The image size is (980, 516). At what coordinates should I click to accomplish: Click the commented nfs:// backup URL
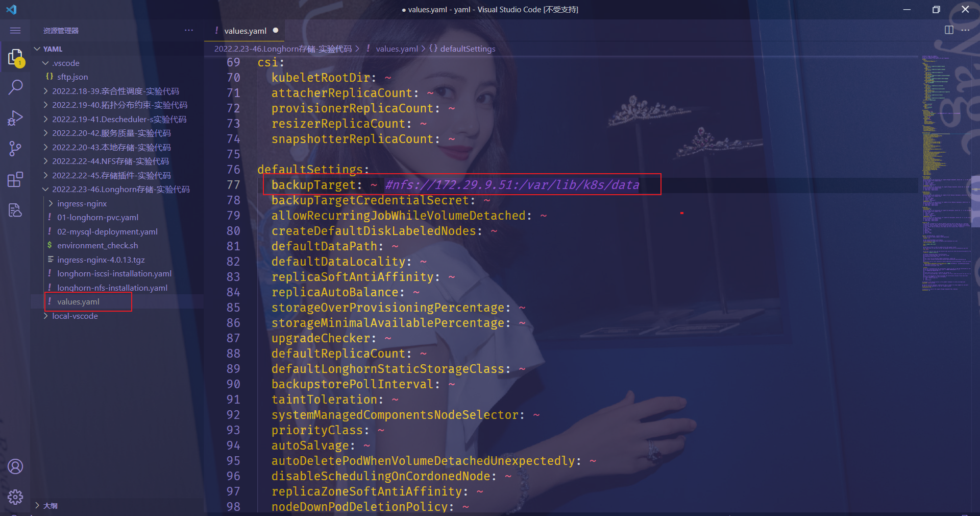click(x=512, y=185)
